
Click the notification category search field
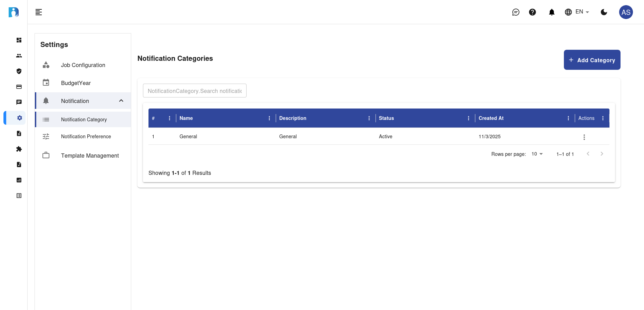click(x=194, y=91)
